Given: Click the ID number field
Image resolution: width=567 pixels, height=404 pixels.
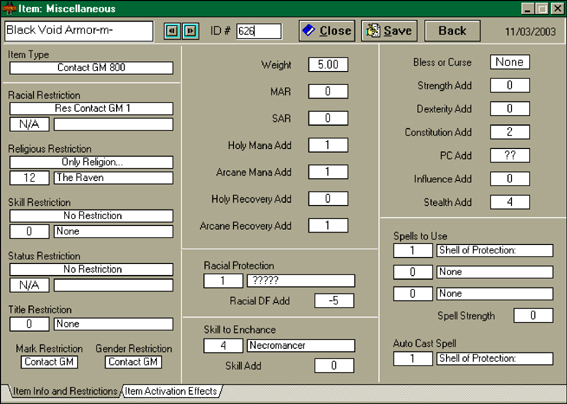Looking at the screenshot, I should tap(259, 31).
